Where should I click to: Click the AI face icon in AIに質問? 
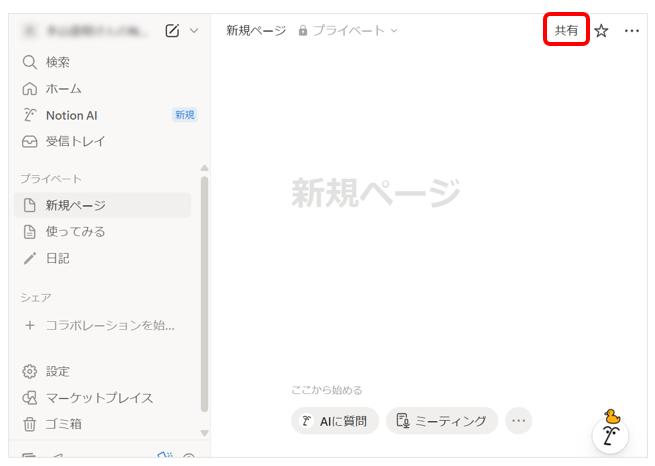click(x=307, y=421)
